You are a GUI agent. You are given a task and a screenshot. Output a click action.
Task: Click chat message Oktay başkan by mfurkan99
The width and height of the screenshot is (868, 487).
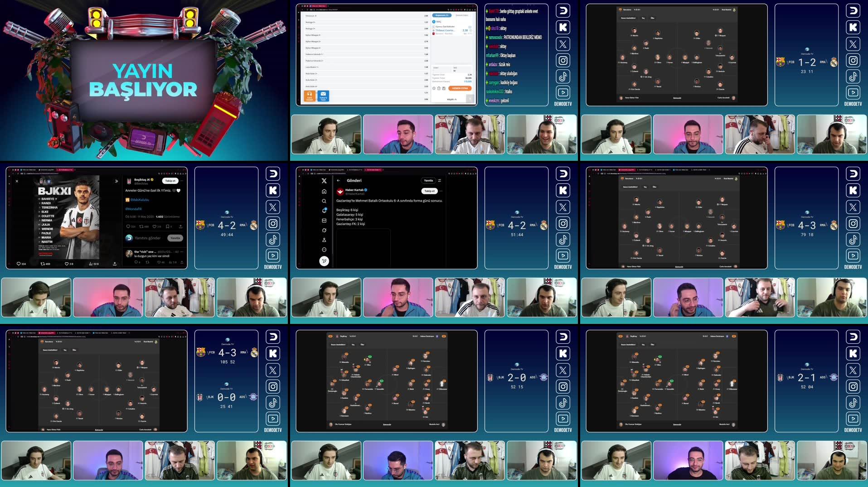[x=508, y=55]
